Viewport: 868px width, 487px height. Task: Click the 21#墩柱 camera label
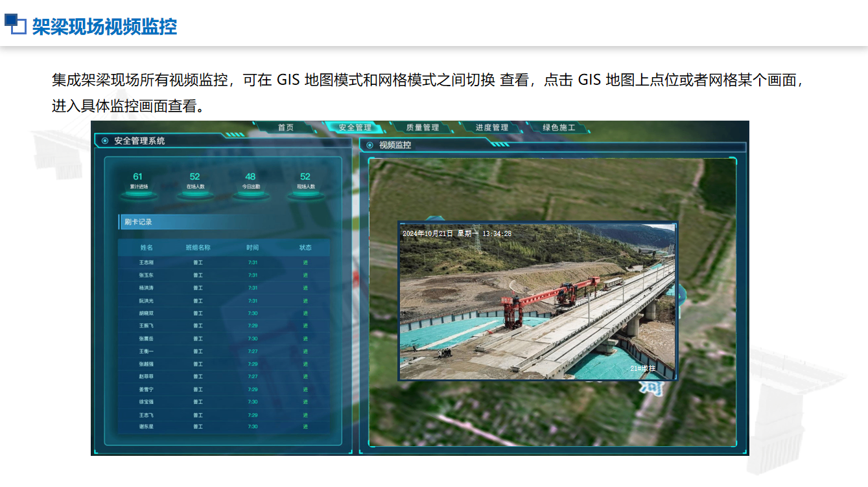click(x=643, y=368)
